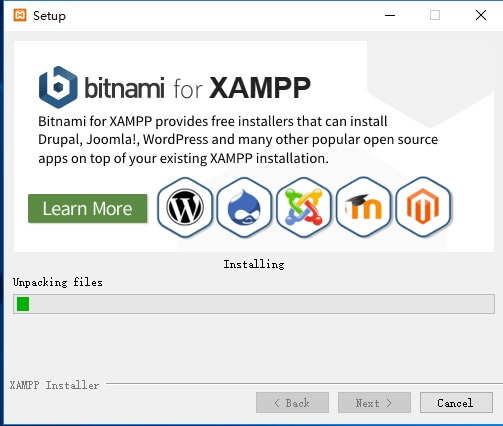The image size is (503, 426).
Task: Click the Drupal droplet hexagon icon
Action: click(244, 207)
